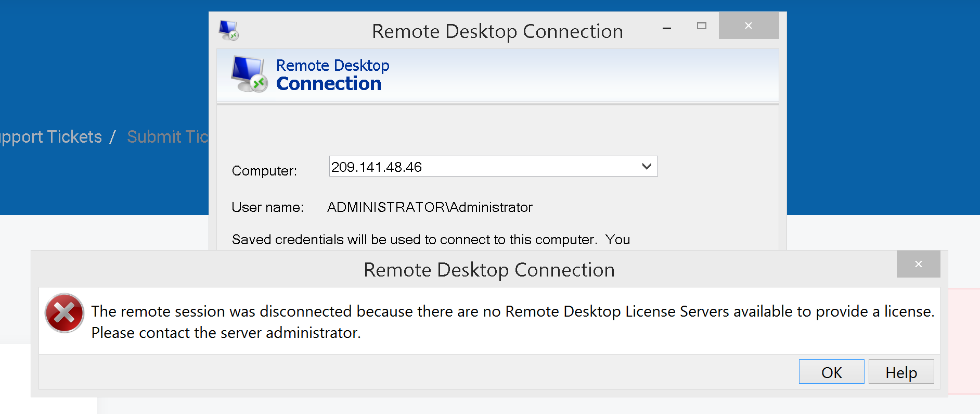This screenshot has height=414, width=980.
Task: Maximize the Remote Desktop Connection window
Action: [702, 26]
